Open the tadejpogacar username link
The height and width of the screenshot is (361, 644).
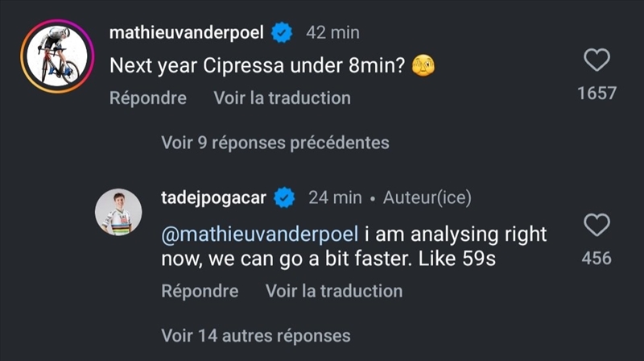click(x=213, y=197)
